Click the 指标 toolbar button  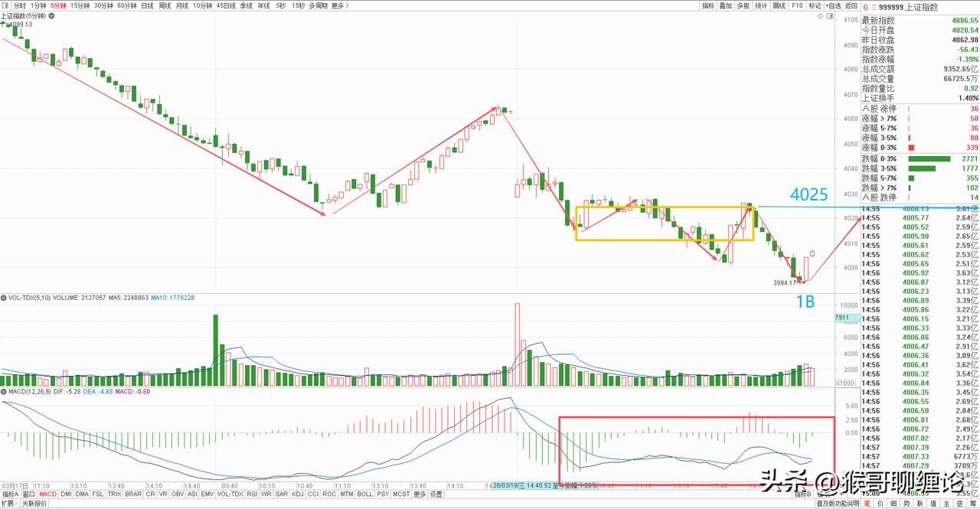(708, 5)
